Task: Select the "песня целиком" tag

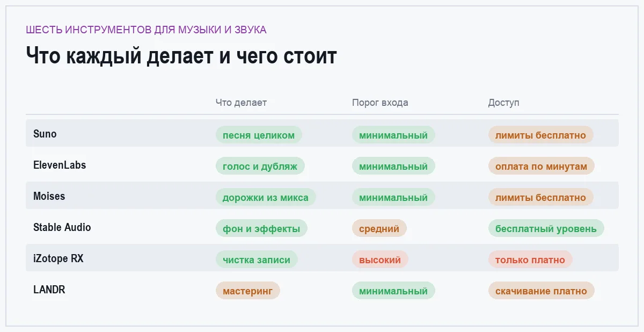Action: click(259, 135)
